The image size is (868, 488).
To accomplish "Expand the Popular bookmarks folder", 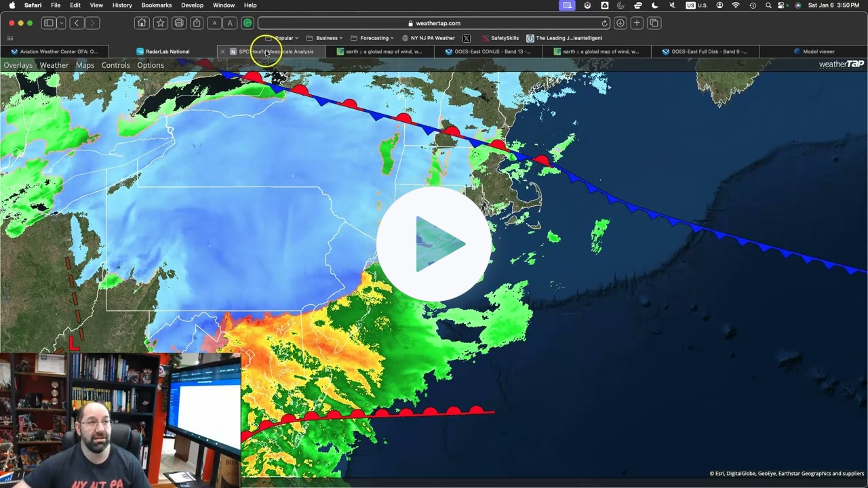I will pyautogui.click(x=283, y=38).
